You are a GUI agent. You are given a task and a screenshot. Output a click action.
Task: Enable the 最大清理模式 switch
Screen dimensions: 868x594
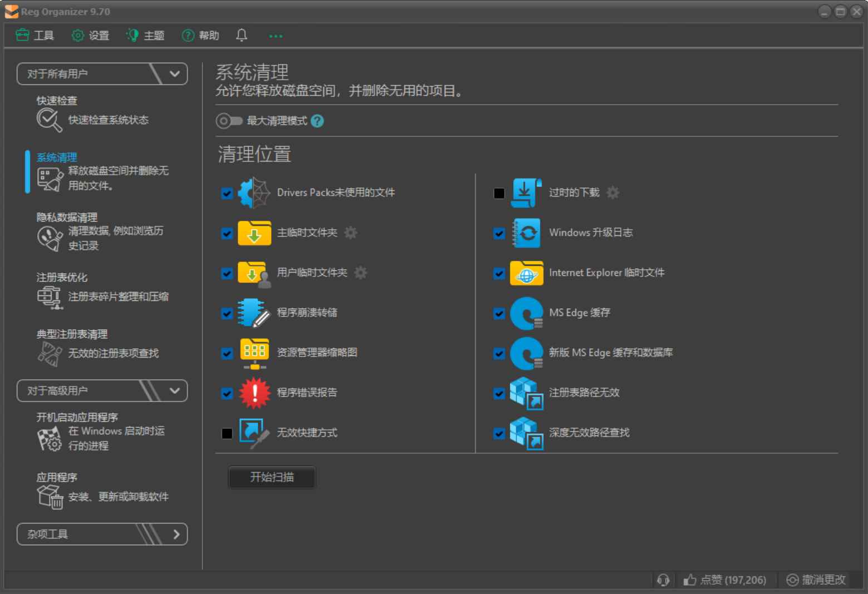[x=228, y=121]
